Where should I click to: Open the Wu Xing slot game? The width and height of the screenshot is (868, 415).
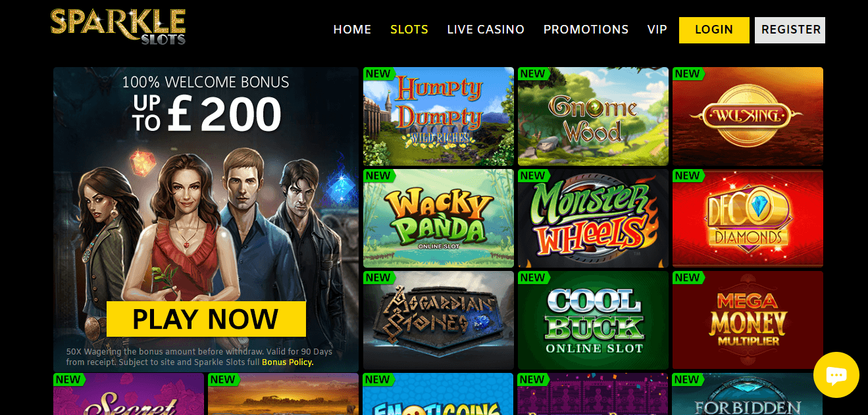[748, 116]
